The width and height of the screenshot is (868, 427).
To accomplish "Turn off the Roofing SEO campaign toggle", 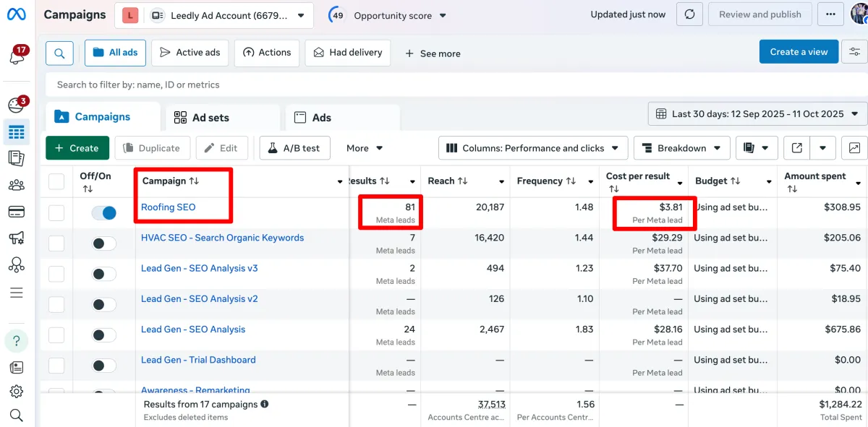I will click(104, 213).
